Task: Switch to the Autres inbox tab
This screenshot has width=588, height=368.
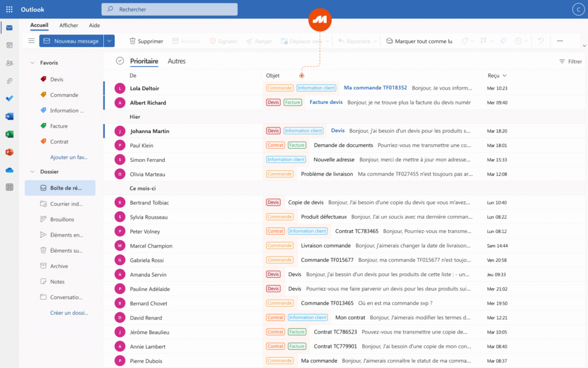Action: click(x=176, y=61)
